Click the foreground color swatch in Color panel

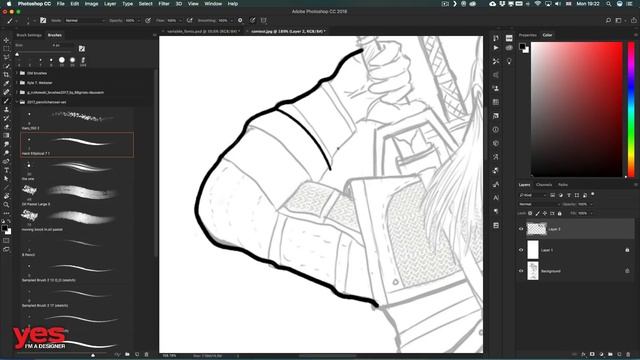click(522, 47)
